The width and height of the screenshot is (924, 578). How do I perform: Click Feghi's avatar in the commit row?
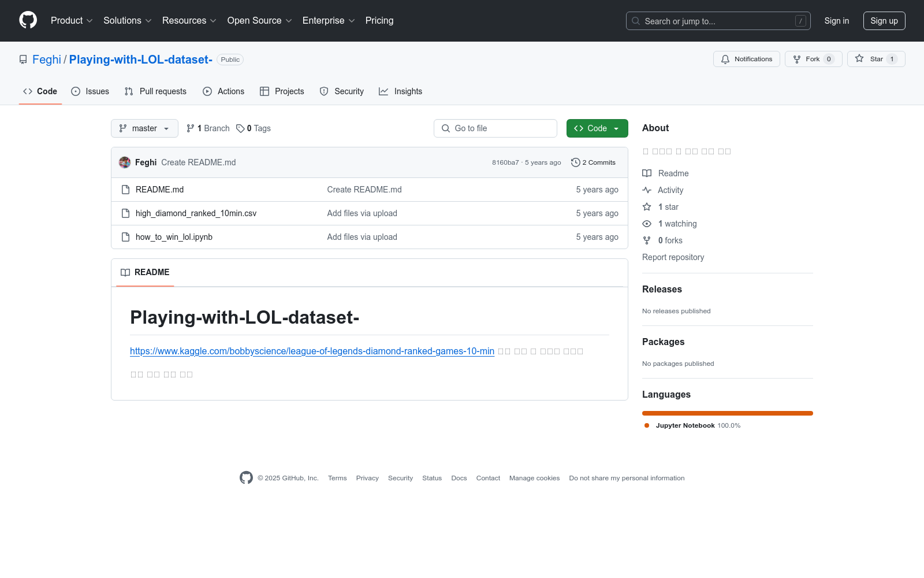(125, 162)
